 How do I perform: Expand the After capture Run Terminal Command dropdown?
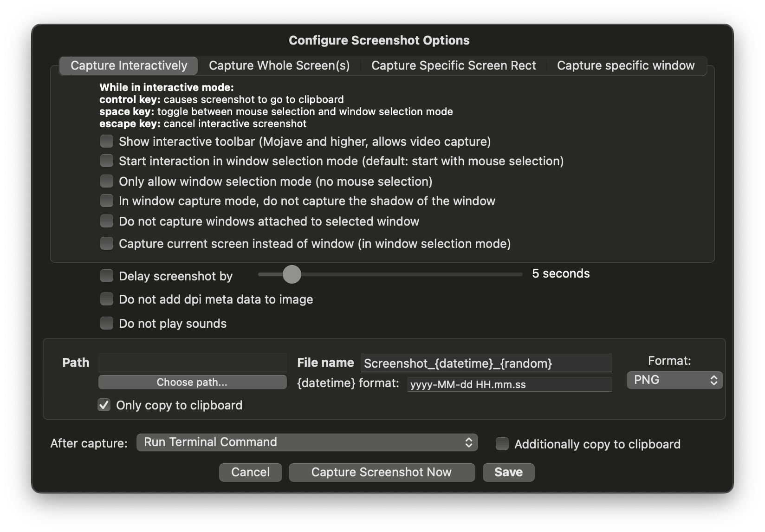[x=307, y=442]
